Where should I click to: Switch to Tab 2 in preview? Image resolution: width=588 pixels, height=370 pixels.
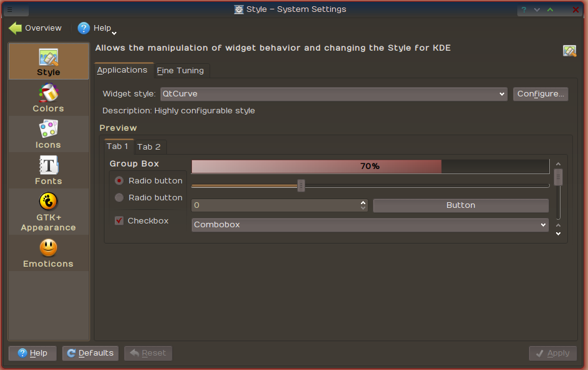point(149,146)
